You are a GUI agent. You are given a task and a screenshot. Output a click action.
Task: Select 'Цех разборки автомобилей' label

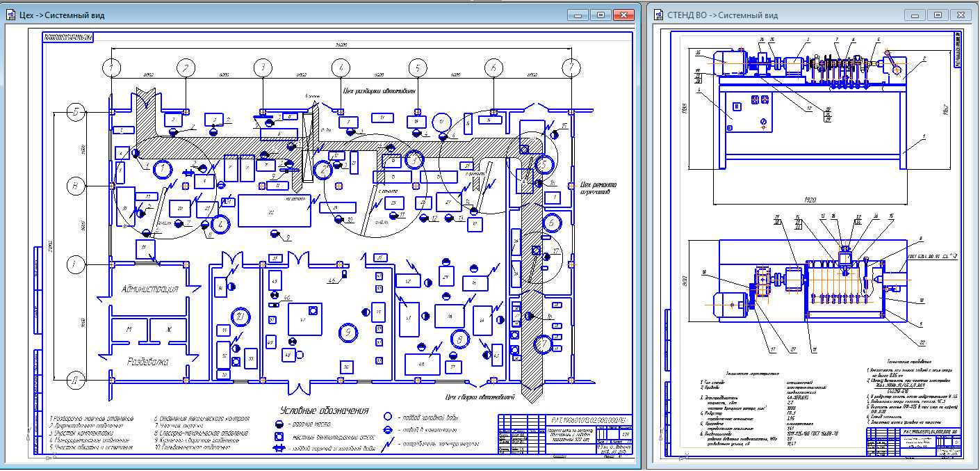click(x=380, y=90)
